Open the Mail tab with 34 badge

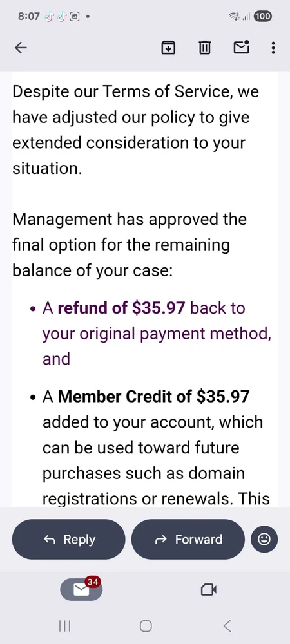pos(81,589)
